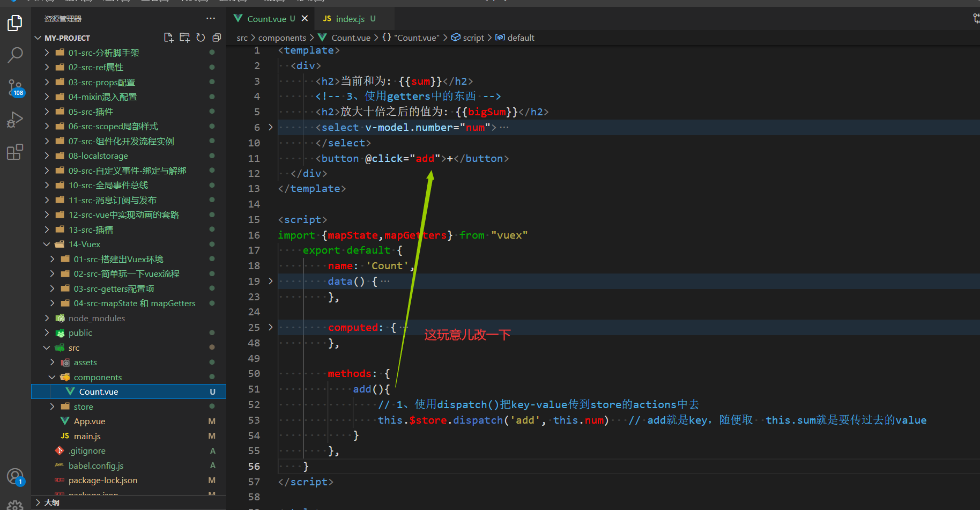The width and height of the screenshot is (980, 510).
Task: Open Run and Debug view
Action: (x=15, y=120)
